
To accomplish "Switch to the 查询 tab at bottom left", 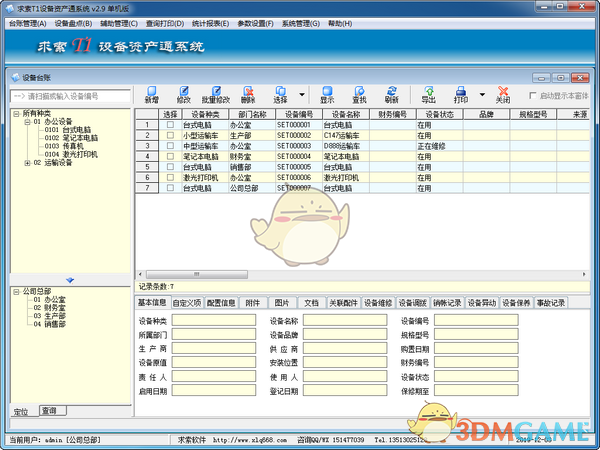I will tap(53, 411).
